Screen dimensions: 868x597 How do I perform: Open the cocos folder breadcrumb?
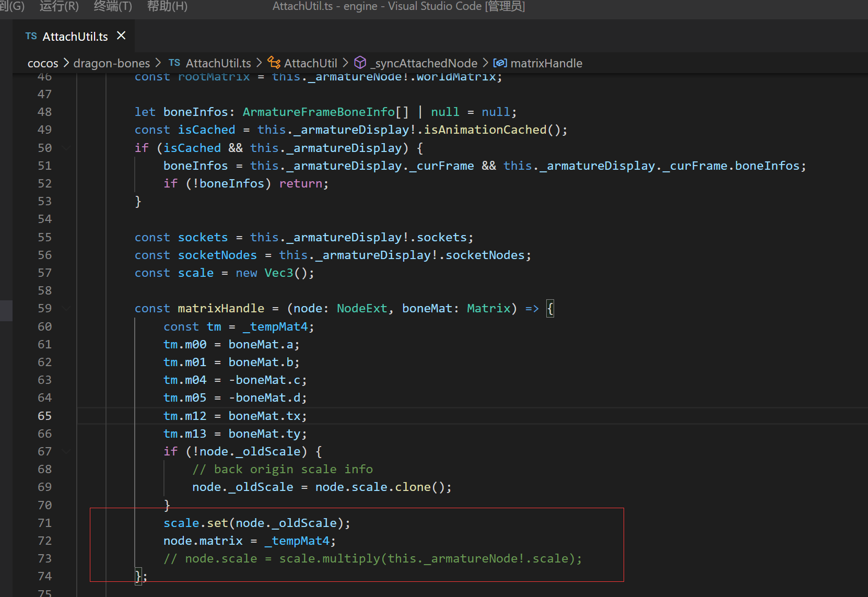coord(43,63)
